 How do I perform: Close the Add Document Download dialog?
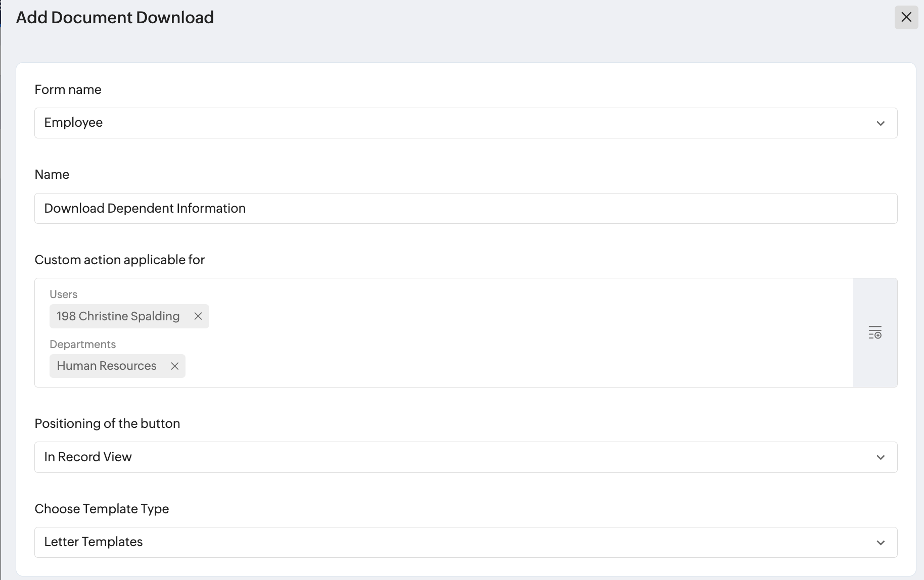pyautogui.click(x=906, y=18)
